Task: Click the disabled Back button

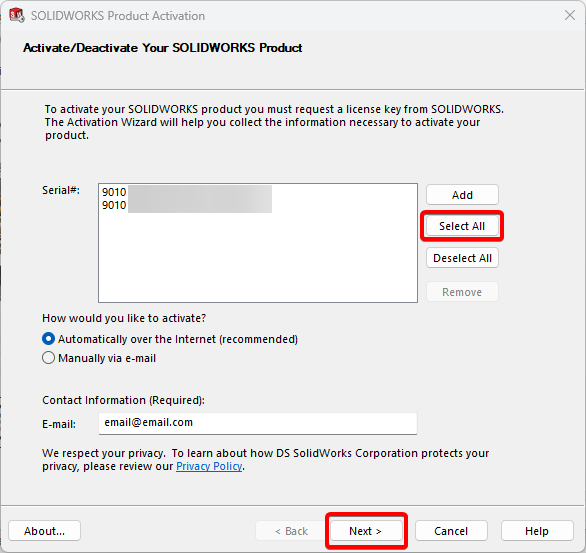Action: 291,531
